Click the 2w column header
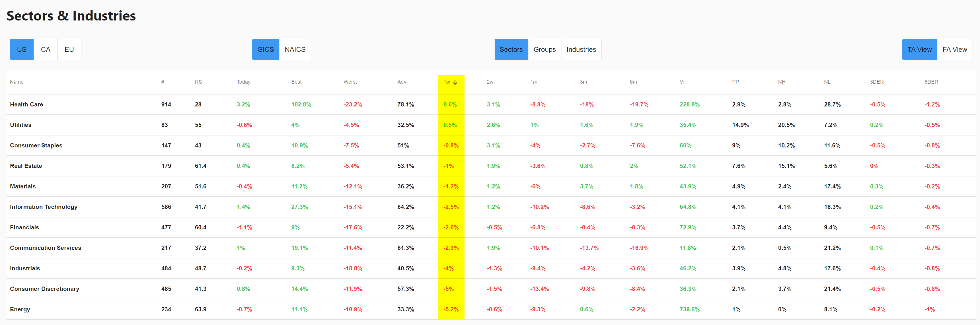 tap(491, 82)
